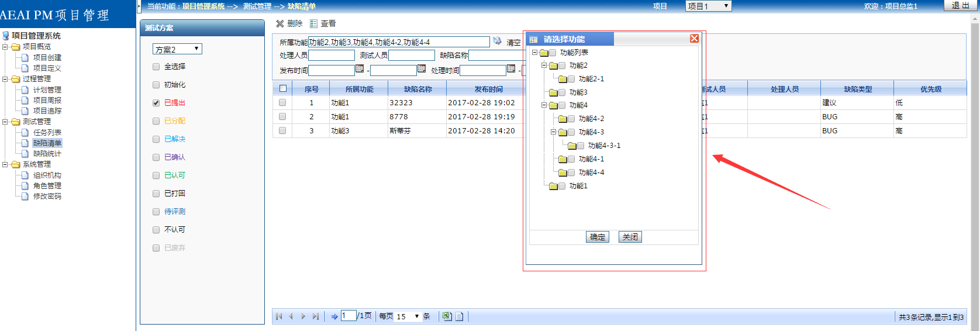Viewport: 980px width, 331px height.
Task: Go to previous page of the grid
Action: point(291,316)
